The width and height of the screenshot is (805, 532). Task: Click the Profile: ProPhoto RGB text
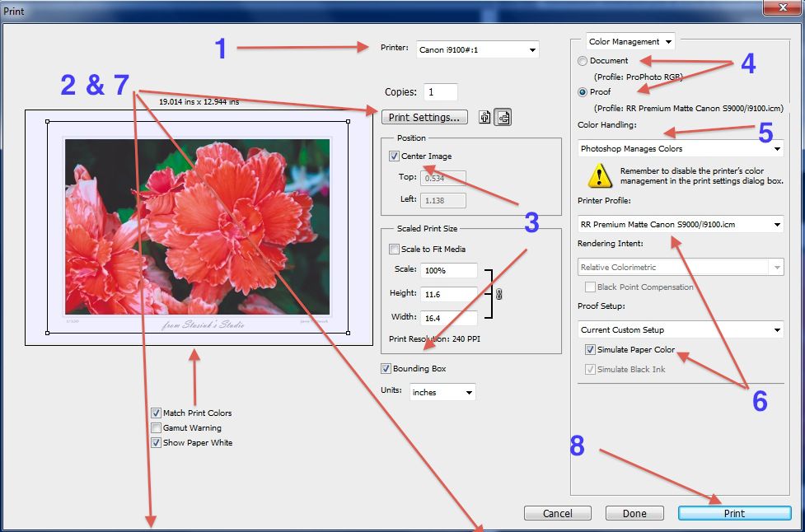638,77
